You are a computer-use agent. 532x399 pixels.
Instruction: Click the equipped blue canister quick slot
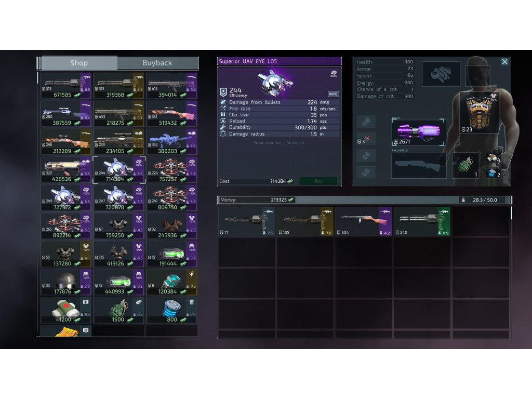pyautogui.click(x=494, y=173)
